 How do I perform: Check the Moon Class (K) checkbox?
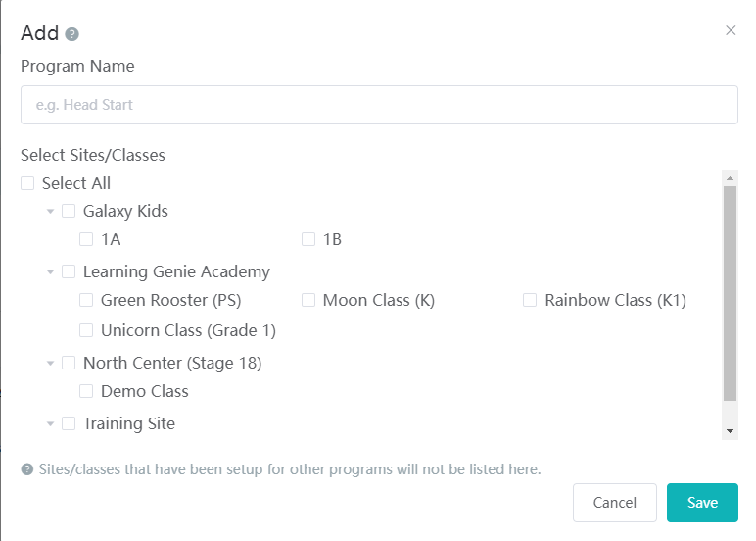pos(308,300)
